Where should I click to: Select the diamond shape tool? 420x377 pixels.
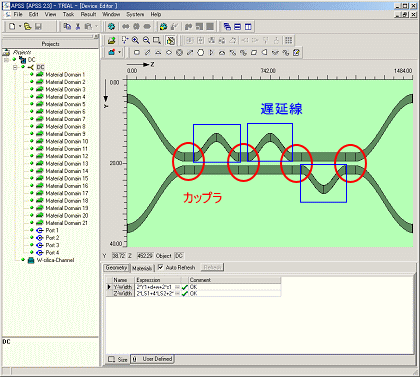tap(169, 53)
